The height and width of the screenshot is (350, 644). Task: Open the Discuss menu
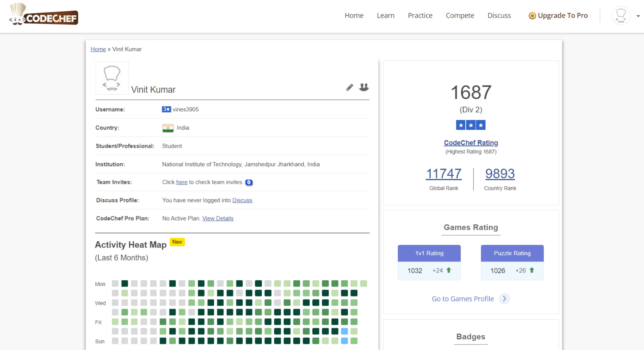click(x=499, y=15)
